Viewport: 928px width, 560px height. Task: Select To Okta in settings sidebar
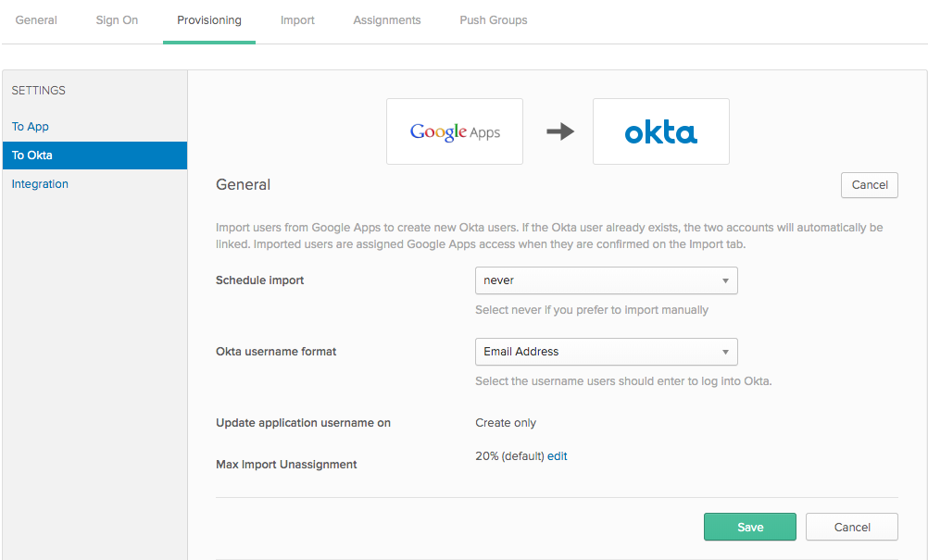coord(94,156)
